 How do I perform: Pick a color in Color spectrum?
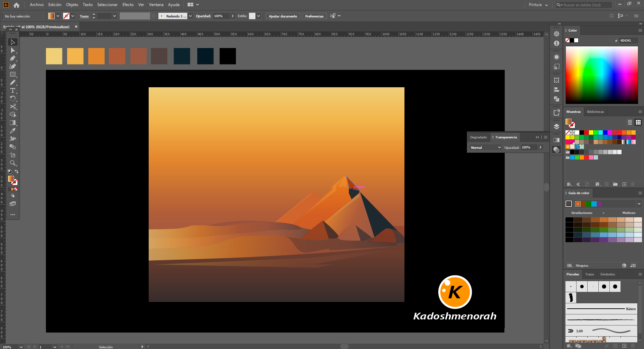point(602,75)
